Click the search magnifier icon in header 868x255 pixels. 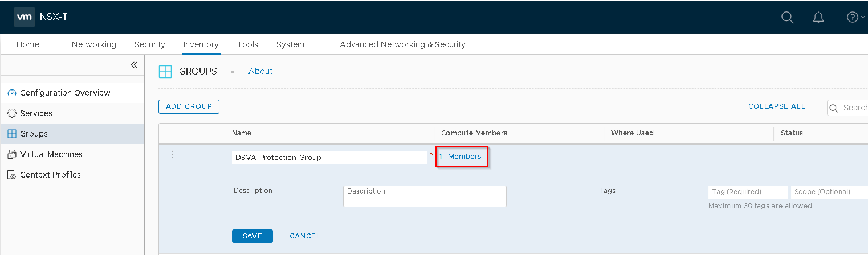tap(787, 17)
